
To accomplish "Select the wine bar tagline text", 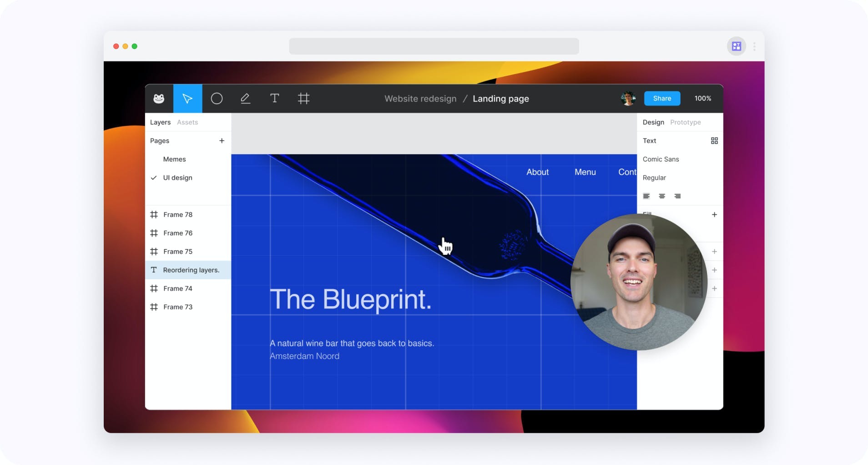I will pyautogui.click(x=352, y=344).
